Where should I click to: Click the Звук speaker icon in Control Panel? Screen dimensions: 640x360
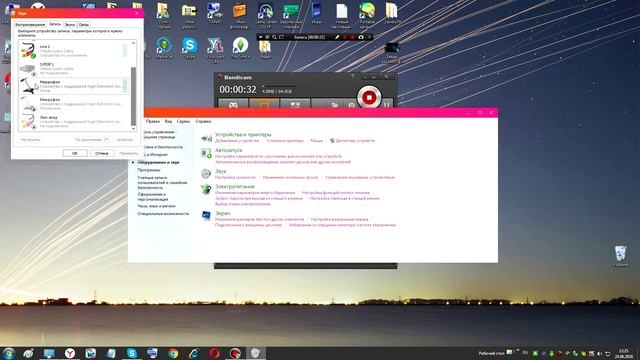(x=206, y=173)
